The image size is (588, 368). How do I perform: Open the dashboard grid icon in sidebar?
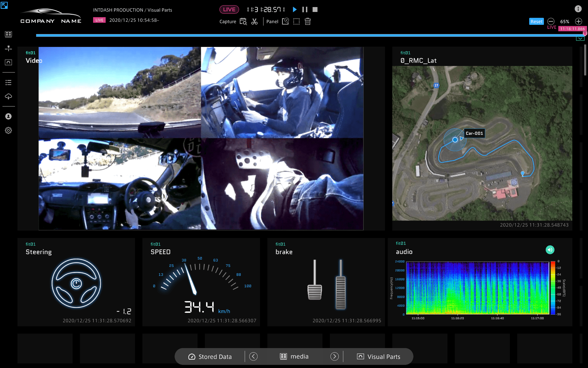click(x=8, y=34)
